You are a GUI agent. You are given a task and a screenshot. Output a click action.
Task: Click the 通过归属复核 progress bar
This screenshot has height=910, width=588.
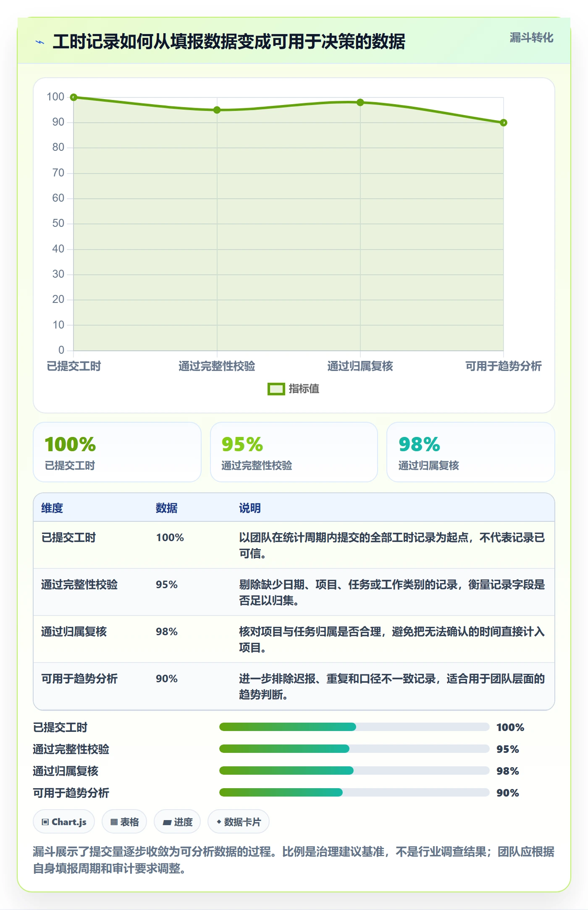point(354,771)
